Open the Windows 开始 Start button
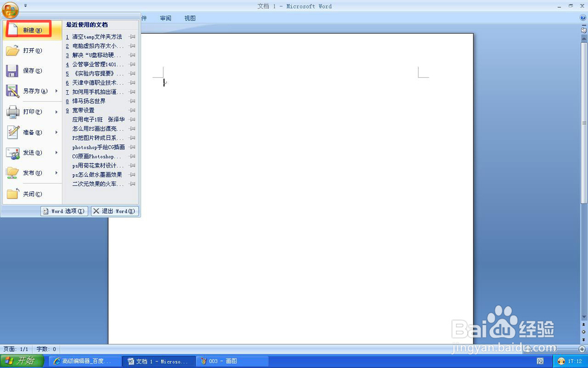The image size is (588, 368). (22, 362)
